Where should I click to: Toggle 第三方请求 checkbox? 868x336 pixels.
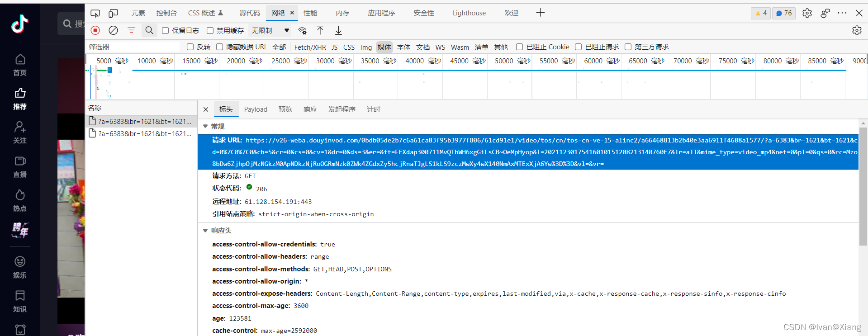[x=628, y=47]
